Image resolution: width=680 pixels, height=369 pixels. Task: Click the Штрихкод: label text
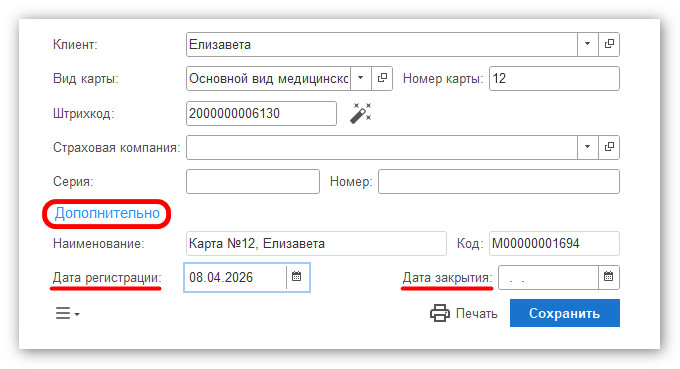coord(84,114)
